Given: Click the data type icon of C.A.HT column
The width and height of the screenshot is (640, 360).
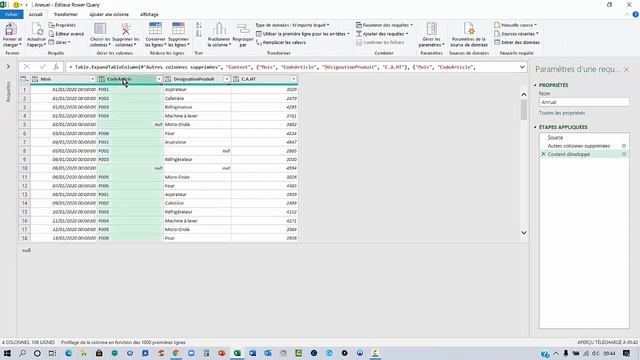Looking at the screenshot, I should (x=236, y=79).
